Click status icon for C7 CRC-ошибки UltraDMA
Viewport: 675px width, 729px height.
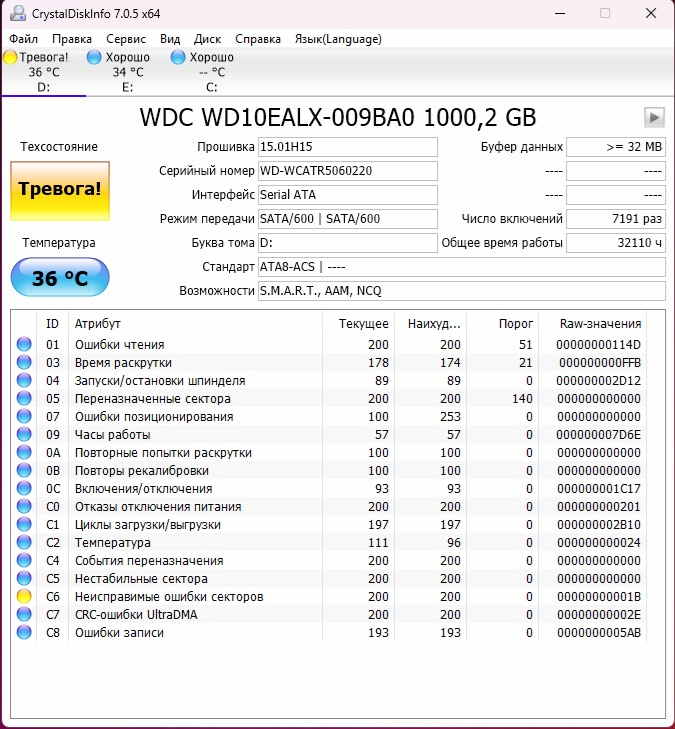24,614
